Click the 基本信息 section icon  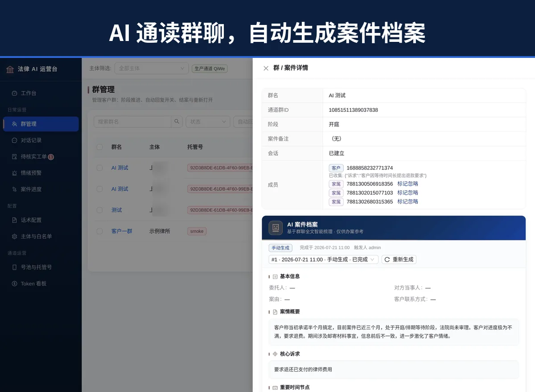pyautogui.click(x=275, y=277)
